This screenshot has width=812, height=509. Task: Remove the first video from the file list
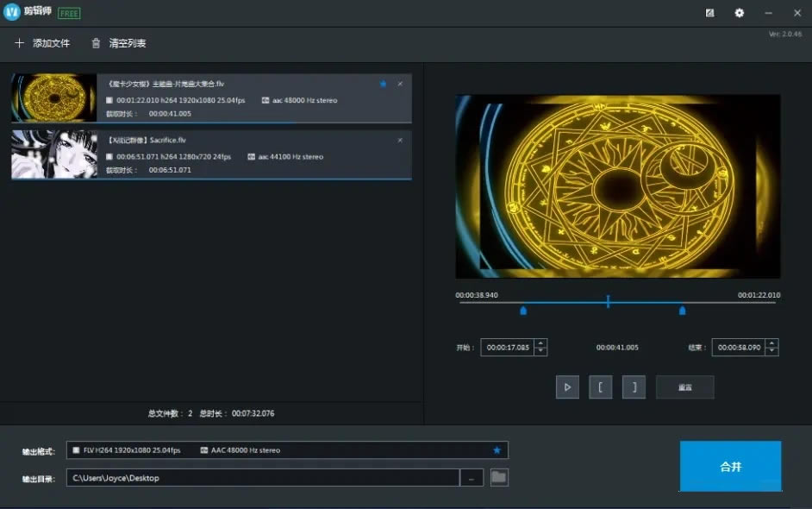400,84
